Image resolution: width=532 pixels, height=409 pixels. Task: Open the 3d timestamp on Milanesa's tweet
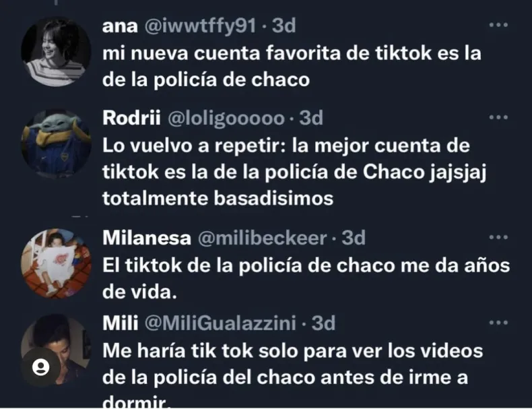[x=354, y=238]
